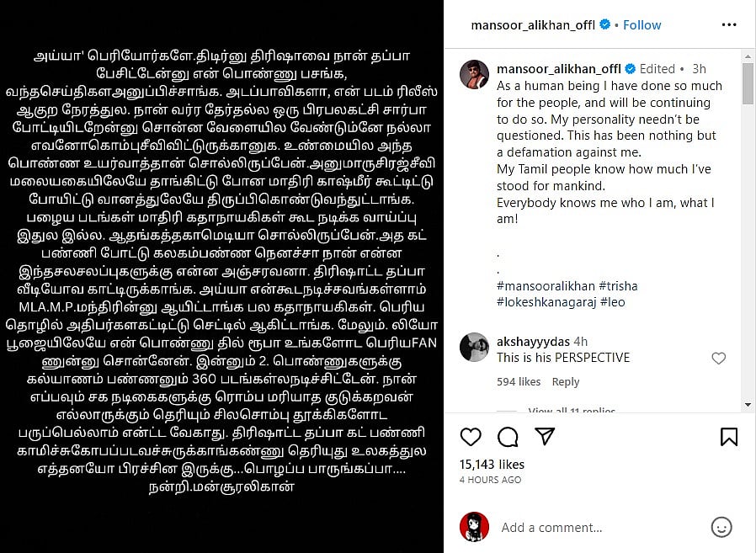Viewport: 756px width, 553px height.
Task: Open three-dot more options menu
Action: click(x=729, y=24)
